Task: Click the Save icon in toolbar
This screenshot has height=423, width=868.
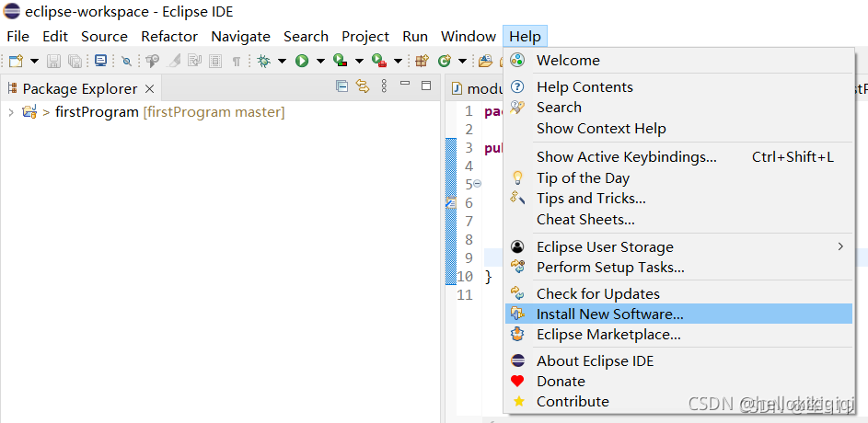Action: (x=53, y=61)
